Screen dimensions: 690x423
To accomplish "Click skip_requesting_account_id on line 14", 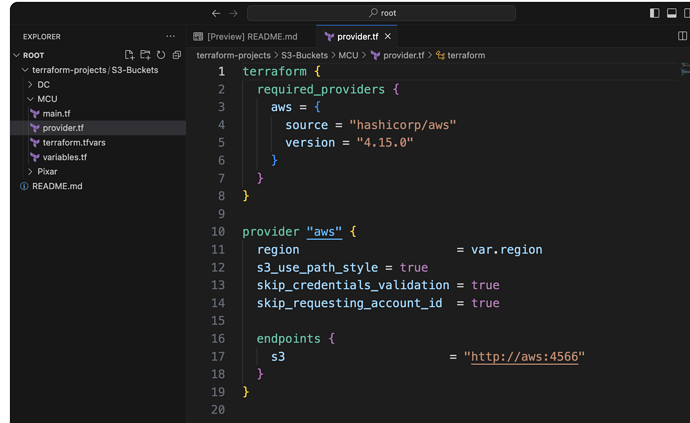I will point(349,303).
